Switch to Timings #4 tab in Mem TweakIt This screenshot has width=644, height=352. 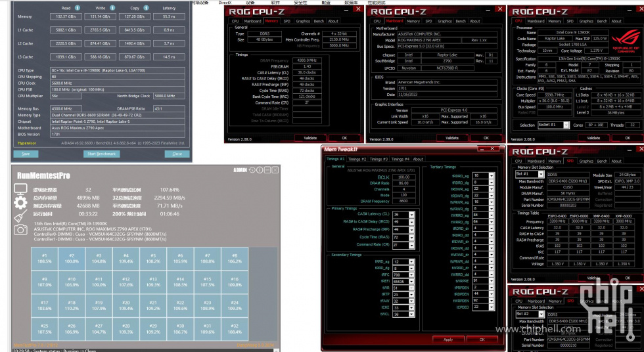point(400,159)
